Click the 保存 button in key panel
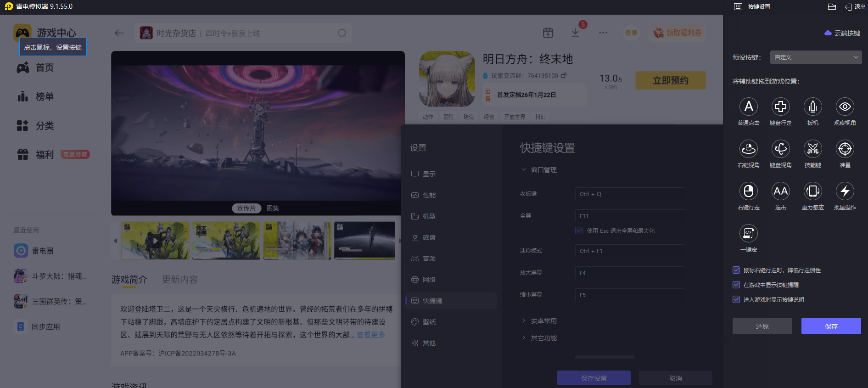This screenshot has width=868, height=388. coord(831,326)
